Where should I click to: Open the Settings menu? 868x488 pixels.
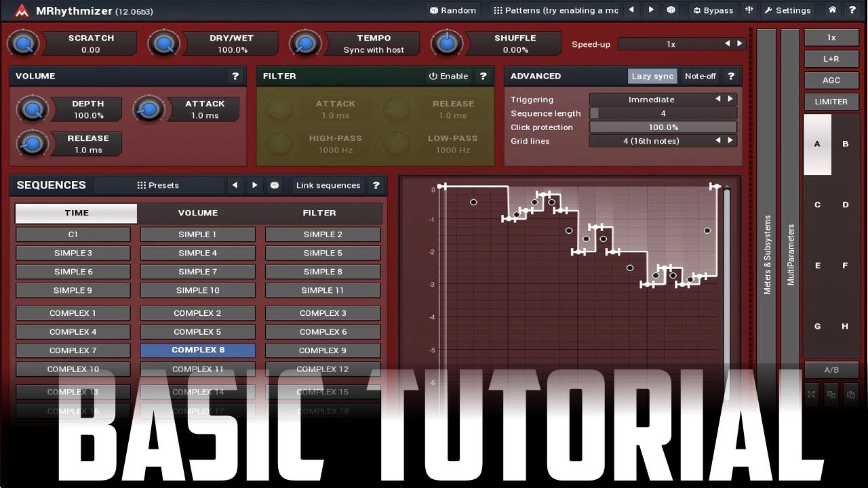click(787, 10)
